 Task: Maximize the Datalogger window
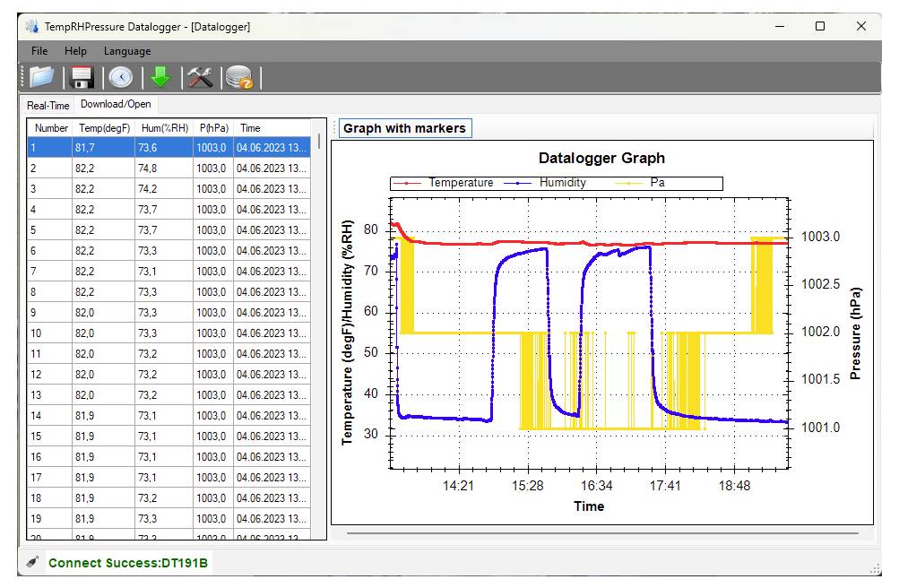[x=820, y=26]
